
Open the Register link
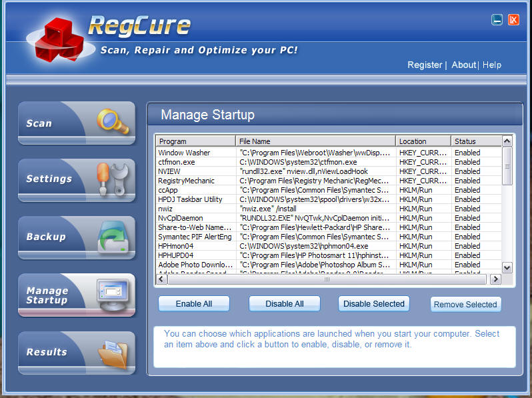pos(425,65)
